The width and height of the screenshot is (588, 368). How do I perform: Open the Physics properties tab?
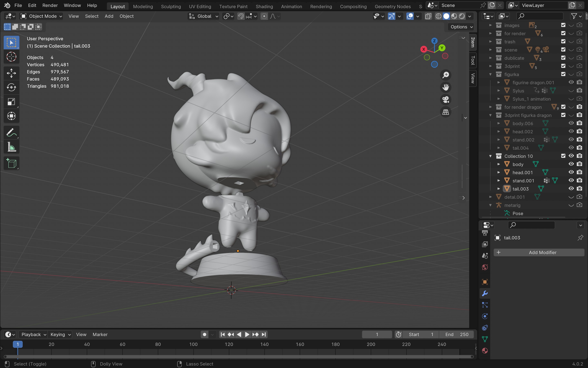point(485,316)
